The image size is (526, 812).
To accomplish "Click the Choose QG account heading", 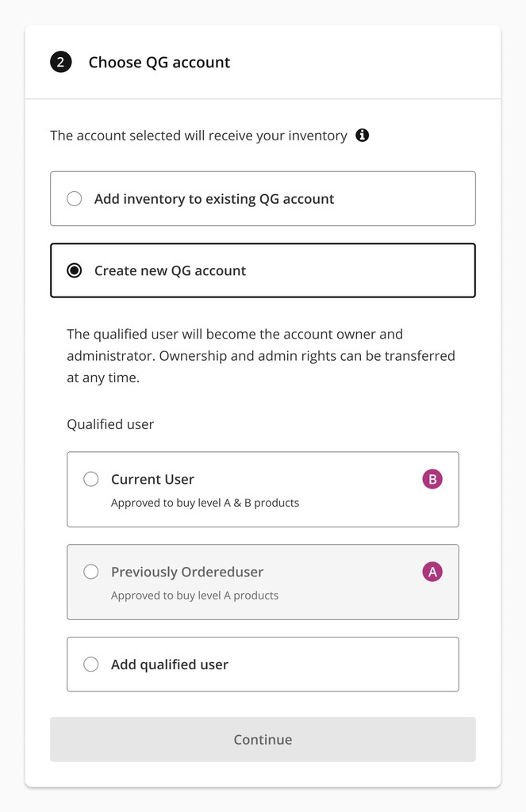I will tap(159, 63).
